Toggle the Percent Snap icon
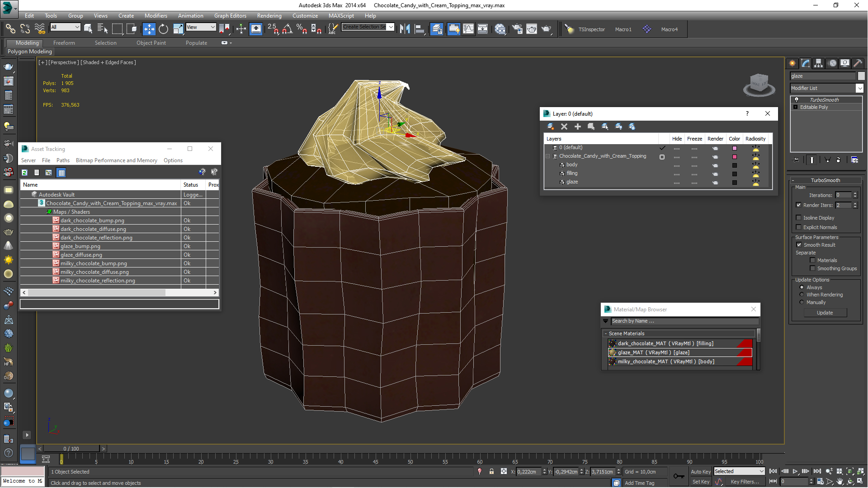The width and height of the screenshot is (868, 488). tap(302, 29)
